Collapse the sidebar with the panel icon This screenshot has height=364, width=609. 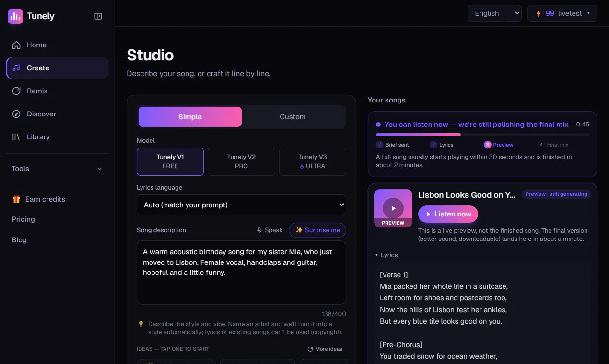[98, 16]
